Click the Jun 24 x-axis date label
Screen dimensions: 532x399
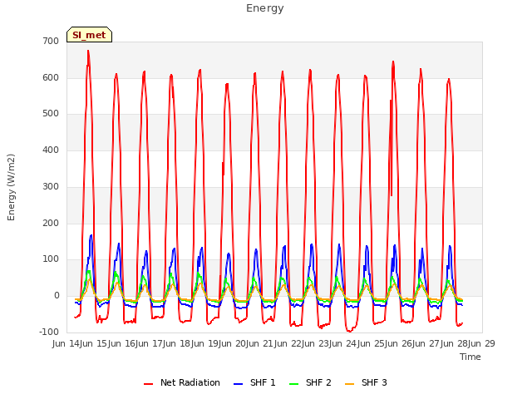click(344, 343)
